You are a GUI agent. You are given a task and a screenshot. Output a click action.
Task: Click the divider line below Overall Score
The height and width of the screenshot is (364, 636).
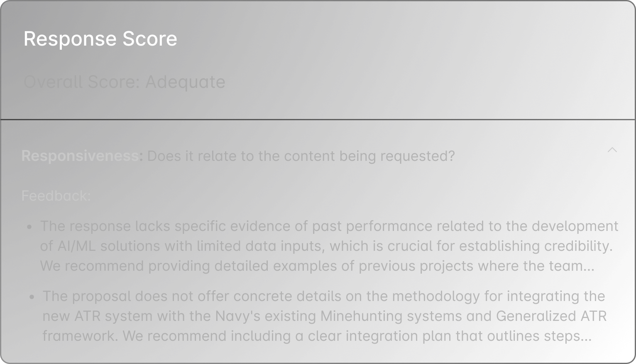coord(318,119)
